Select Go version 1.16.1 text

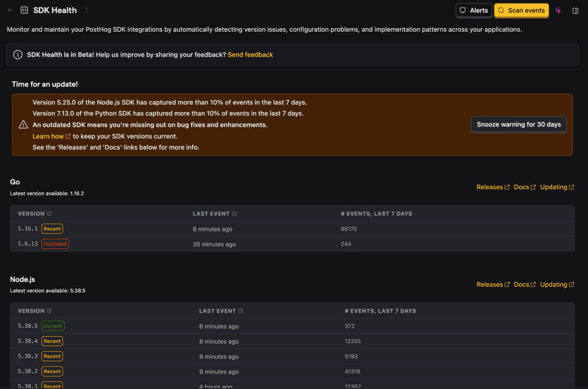click(28, 229)
